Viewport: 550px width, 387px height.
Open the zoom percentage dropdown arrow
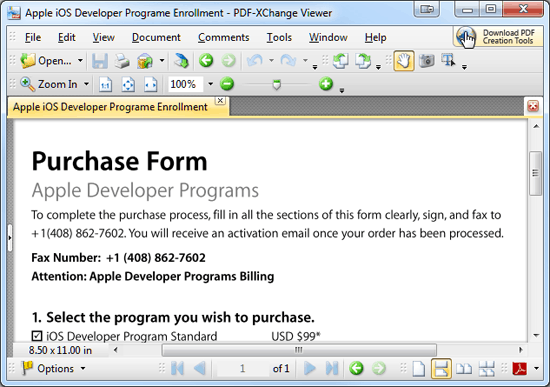[210, 84]
